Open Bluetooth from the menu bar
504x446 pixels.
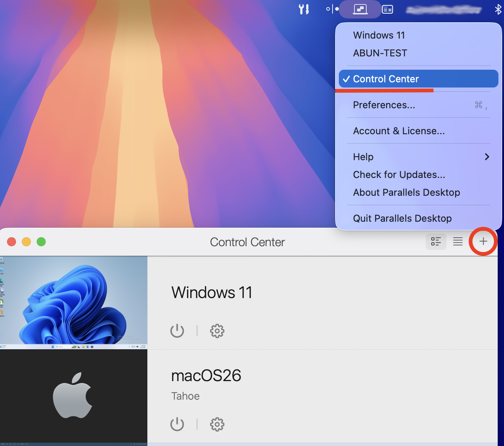[498, 9]
